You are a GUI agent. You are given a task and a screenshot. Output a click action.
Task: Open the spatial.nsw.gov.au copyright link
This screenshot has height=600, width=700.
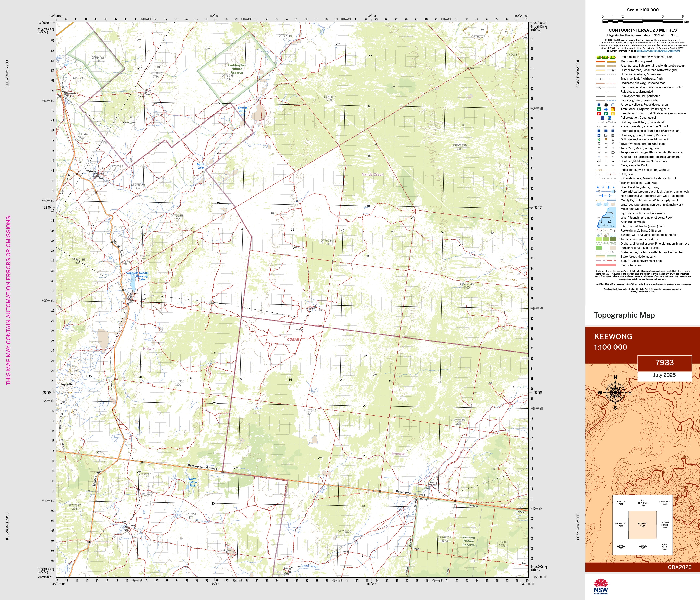pos(658,51)
